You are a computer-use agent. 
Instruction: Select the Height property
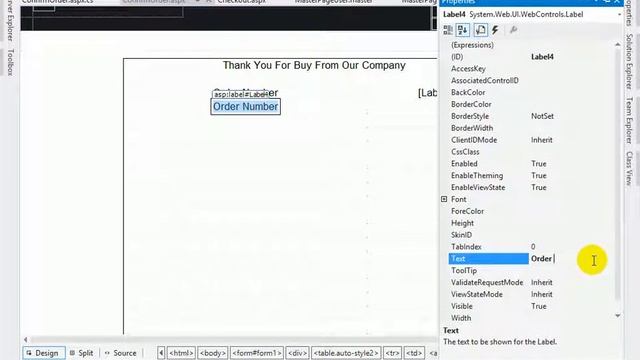[x=462, y=223]
